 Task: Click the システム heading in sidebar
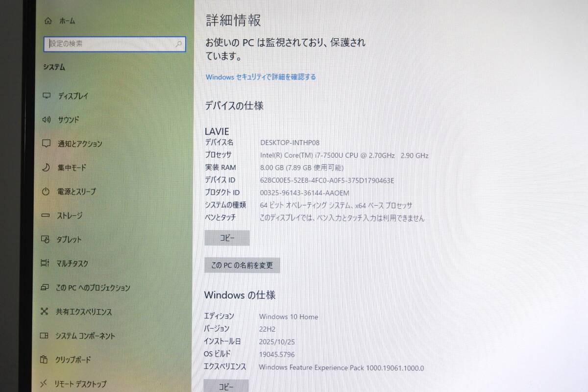54,67
